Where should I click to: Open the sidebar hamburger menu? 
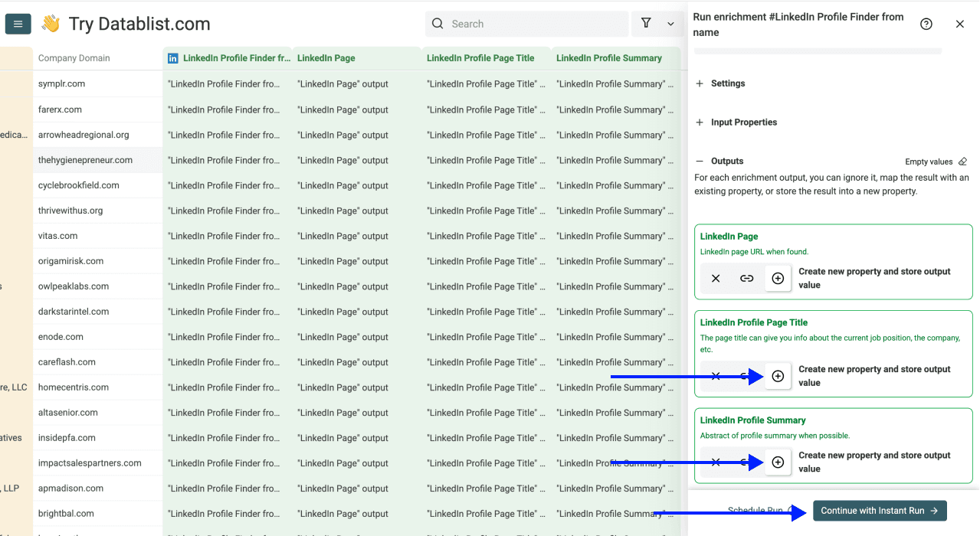(18, 24)
